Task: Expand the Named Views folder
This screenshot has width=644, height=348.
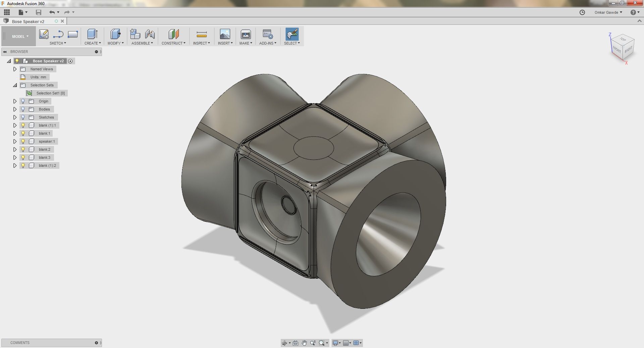Action: click(x=15, y=69)
